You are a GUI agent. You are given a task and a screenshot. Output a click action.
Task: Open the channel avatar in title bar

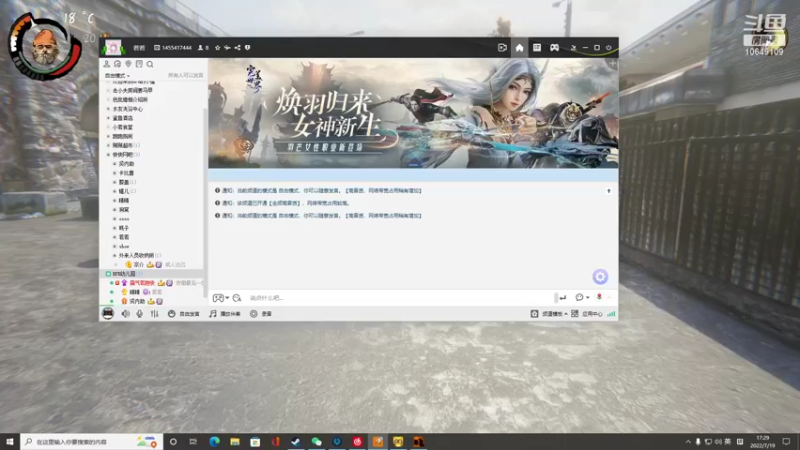click(x=113, y=47)
